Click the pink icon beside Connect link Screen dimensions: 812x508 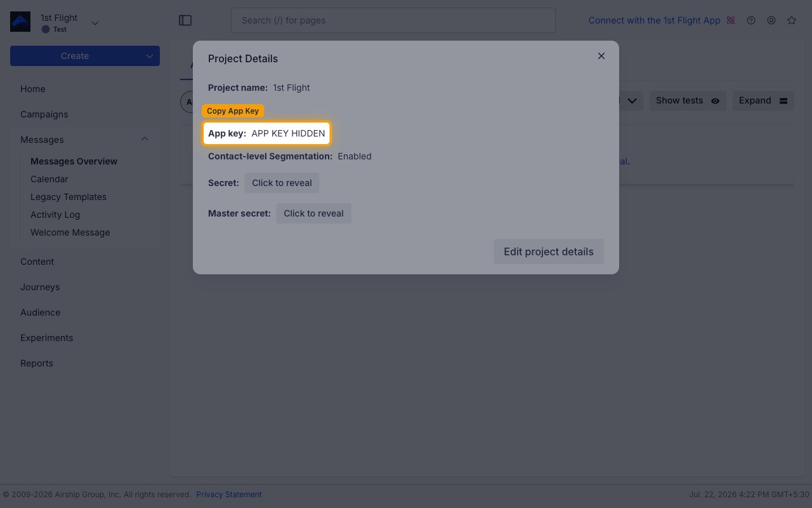point(731,20)
